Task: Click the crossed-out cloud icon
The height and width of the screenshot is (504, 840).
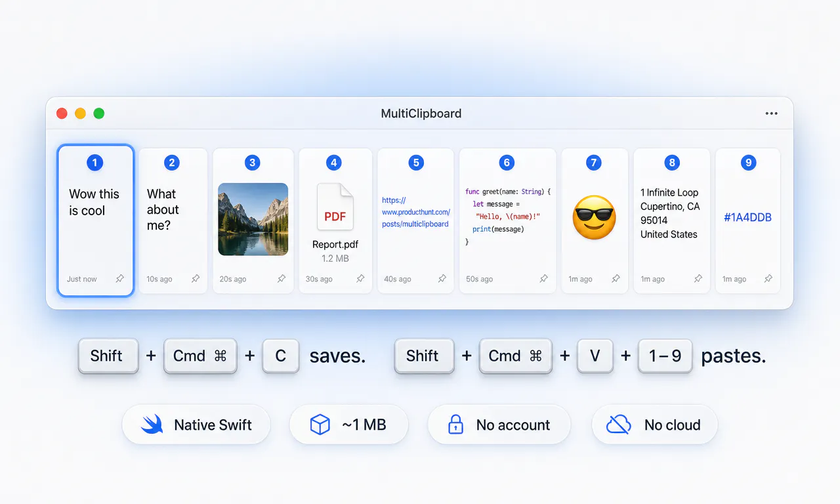Action: [618, 425]
